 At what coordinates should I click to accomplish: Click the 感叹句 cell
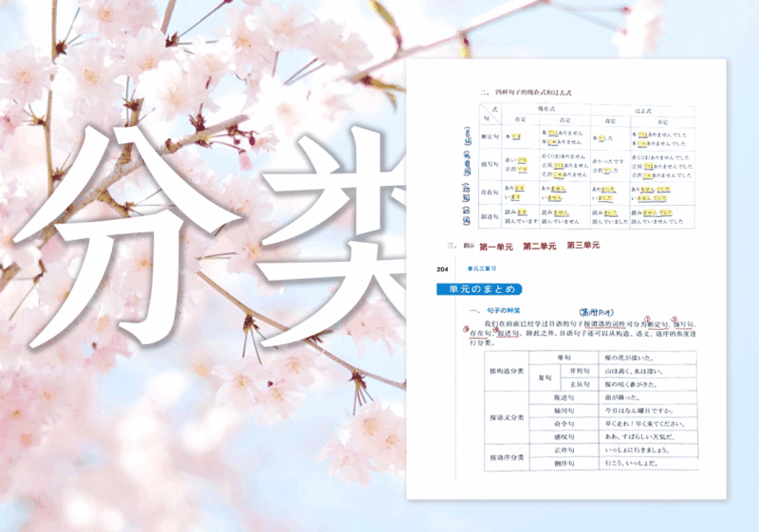564,437
